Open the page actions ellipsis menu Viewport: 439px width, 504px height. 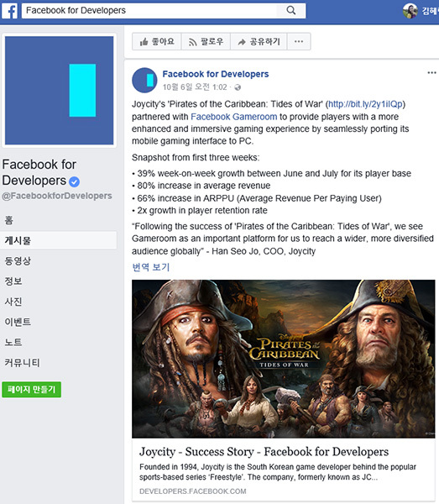(299, 41)
